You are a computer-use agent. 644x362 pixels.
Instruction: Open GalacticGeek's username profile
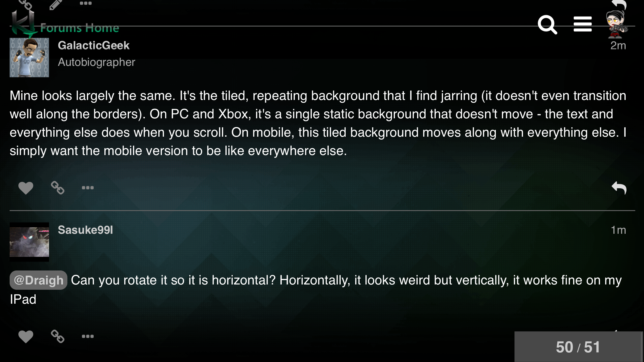pos(94,45)
